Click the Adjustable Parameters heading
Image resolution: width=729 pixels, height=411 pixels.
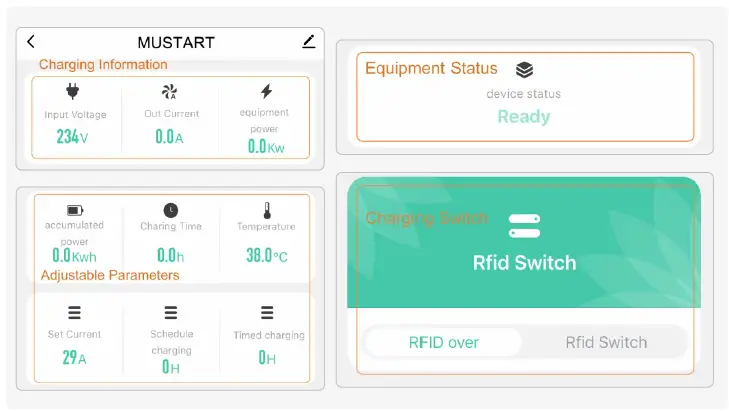click(x=110, y=275)
